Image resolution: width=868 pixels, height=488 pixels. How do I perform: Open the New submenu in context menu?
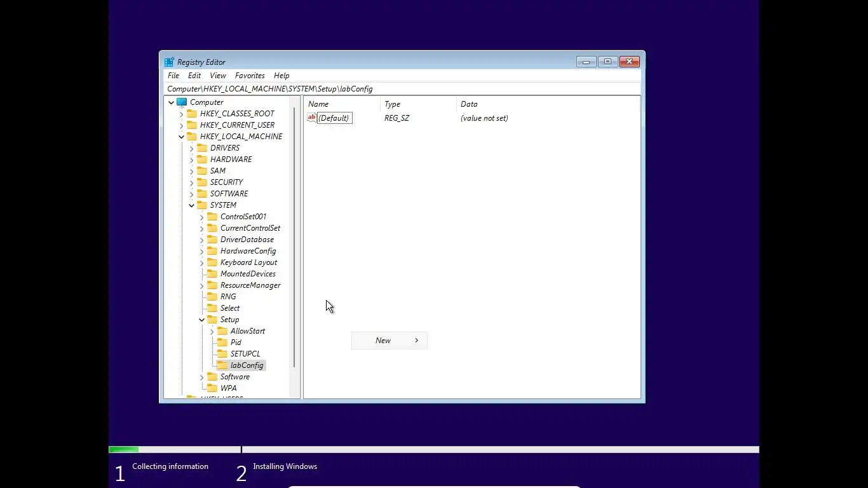(390, 341)
